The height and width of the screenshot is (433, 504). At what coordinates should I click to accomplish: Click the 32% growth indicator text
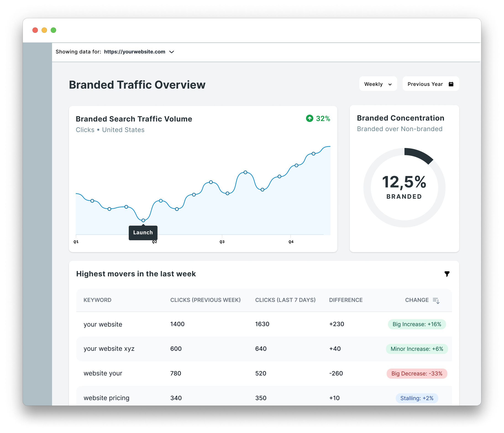tap(323, 119)
